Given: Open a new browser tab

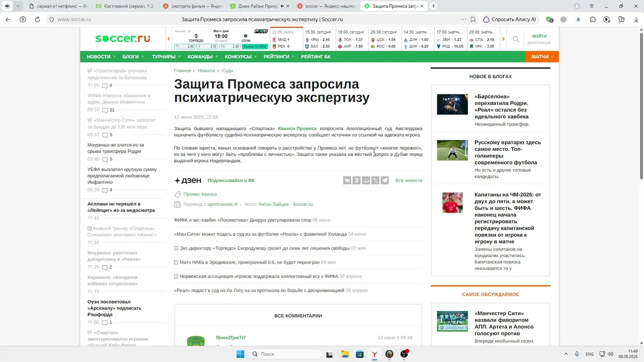Looking at the screenshot, I should 433,6.
